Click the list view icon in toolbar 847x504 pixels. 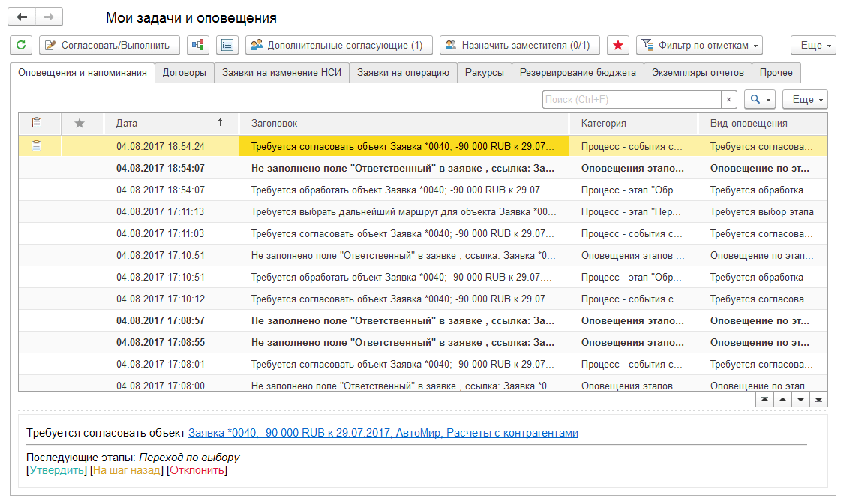click(227, 46)
